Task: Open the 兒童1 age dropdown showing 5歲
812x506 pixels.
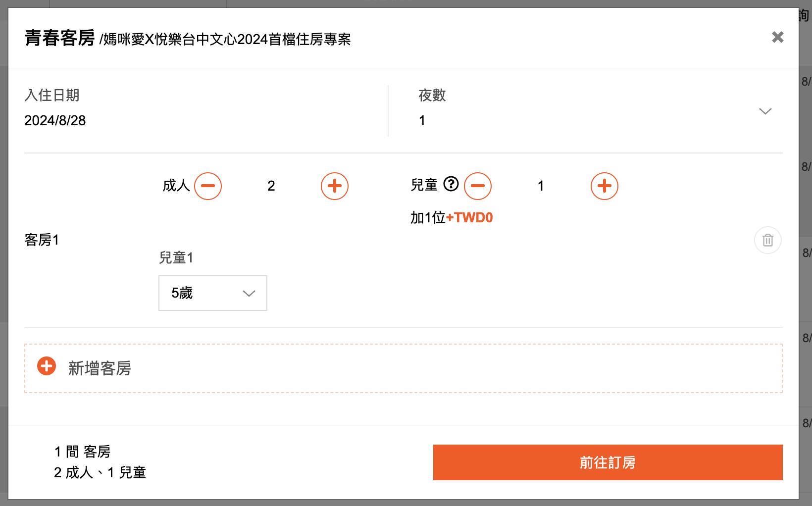Action: [x=212, y=293]
